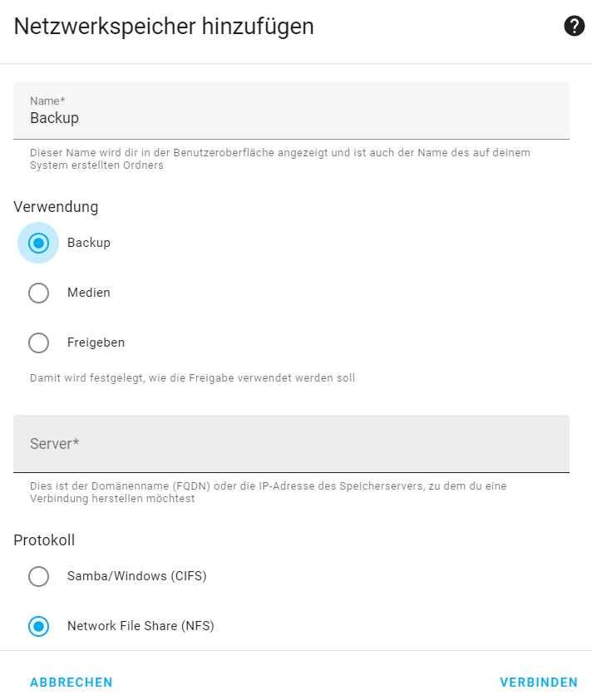This screenshot has height=700, width=592.
Task: Click the VERBINDEN button
Action: [538, 683]
